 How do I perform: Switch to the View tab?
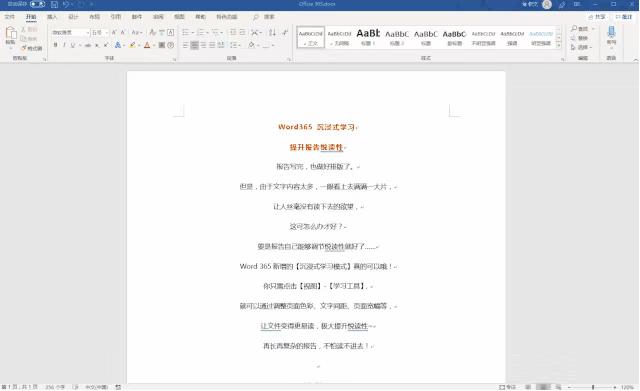click(179, 17)
